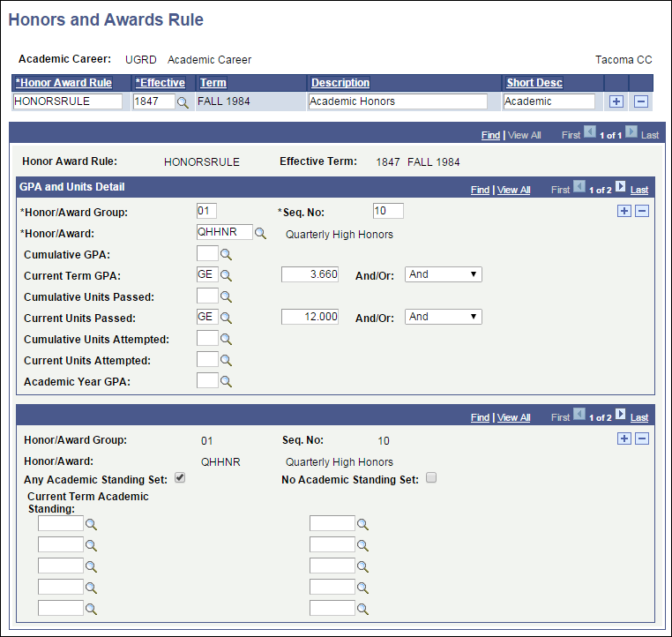Image resolution: width=672 pixels, height=637 pixels.
Task: Sort by Term column header
Action: (213, 83)
